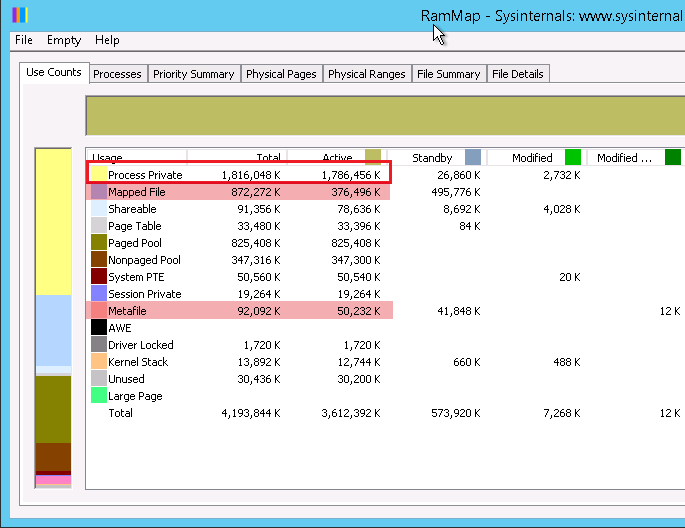Click the yellow Process Private color swatch

click(x=99, y=174)
